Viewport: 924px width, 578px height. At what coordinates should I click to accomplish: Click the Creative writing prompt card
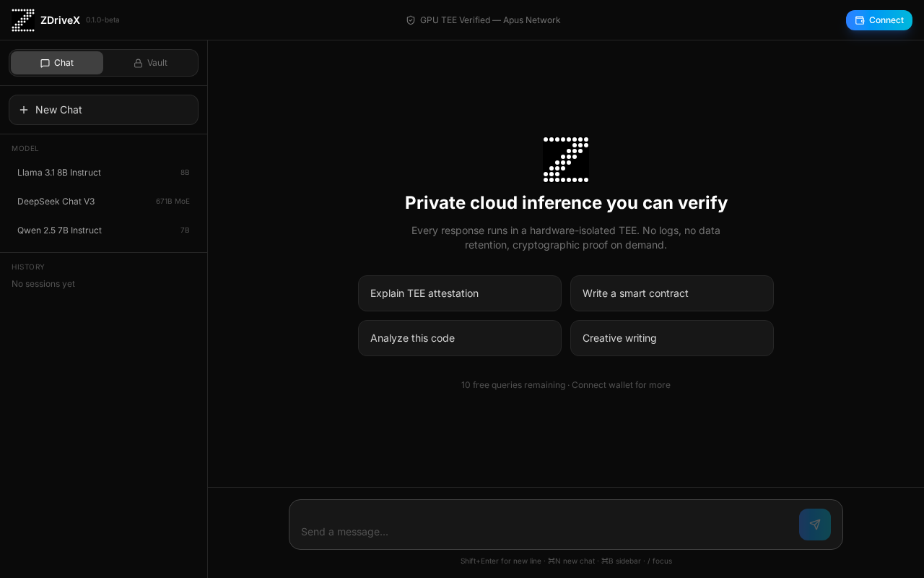tap(672, 338)
